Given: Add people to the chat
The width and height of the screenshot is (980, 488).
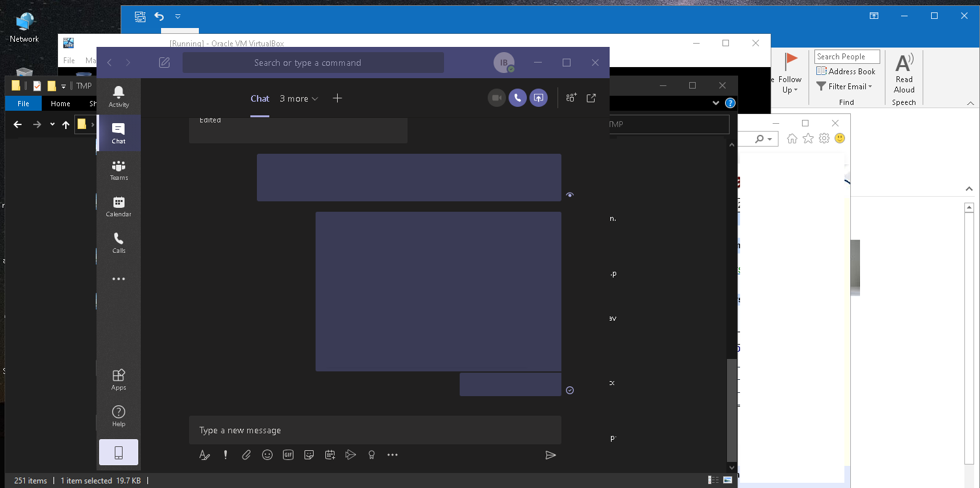Looking at the screenshot, I should pyautogui.click(x=571, y=98).
